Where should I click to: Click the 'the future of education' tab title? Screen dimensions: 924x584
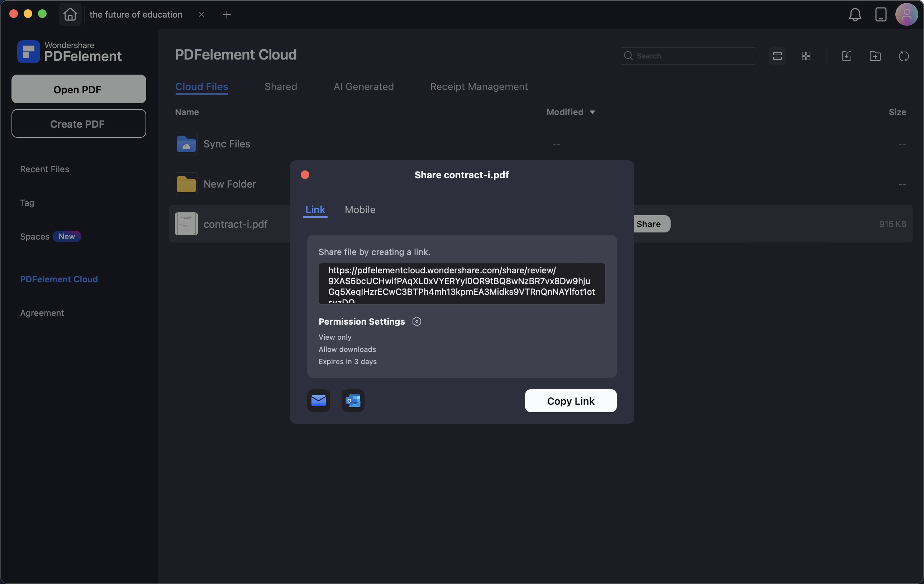pos(136,15)
